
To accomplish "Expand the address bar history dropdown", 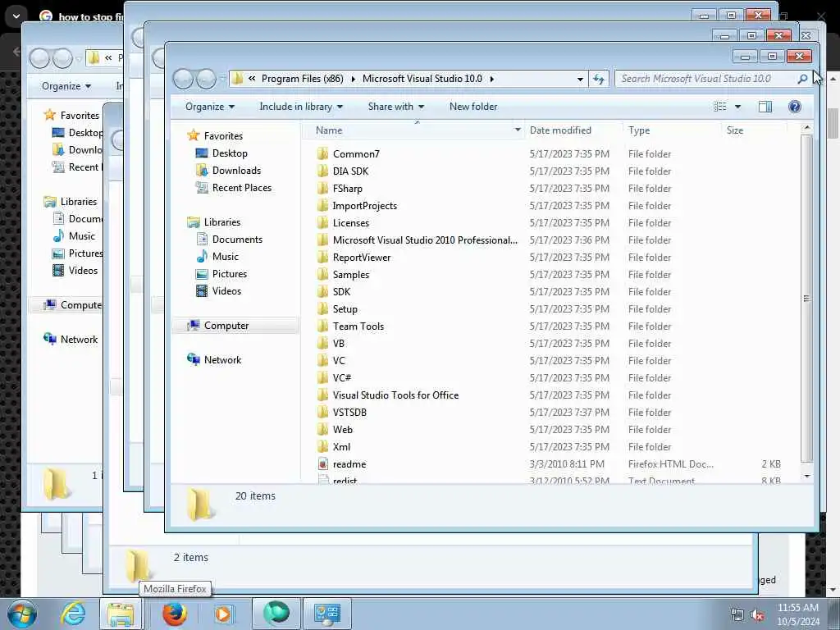I will pyautogui.click(x=580, y=80).
